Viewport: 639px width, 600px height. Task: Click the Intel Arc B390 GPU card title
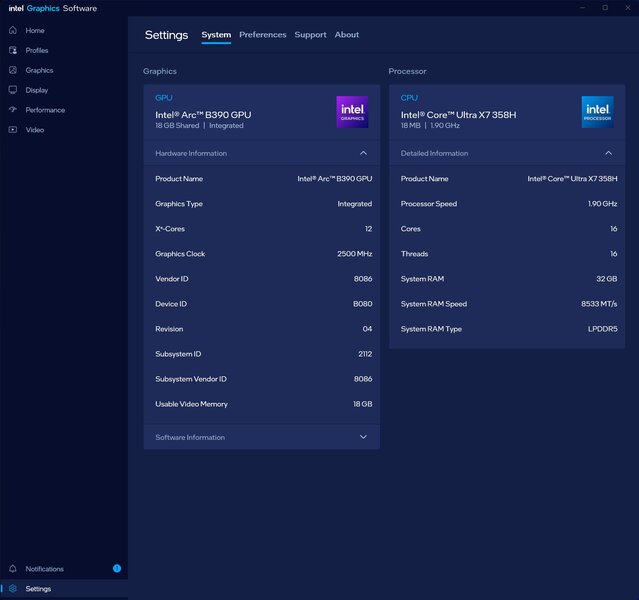click(203, 115)
